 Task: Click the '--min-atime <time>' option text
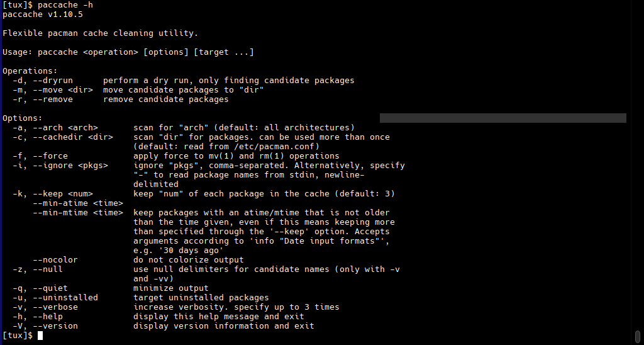tap(78, 203)
